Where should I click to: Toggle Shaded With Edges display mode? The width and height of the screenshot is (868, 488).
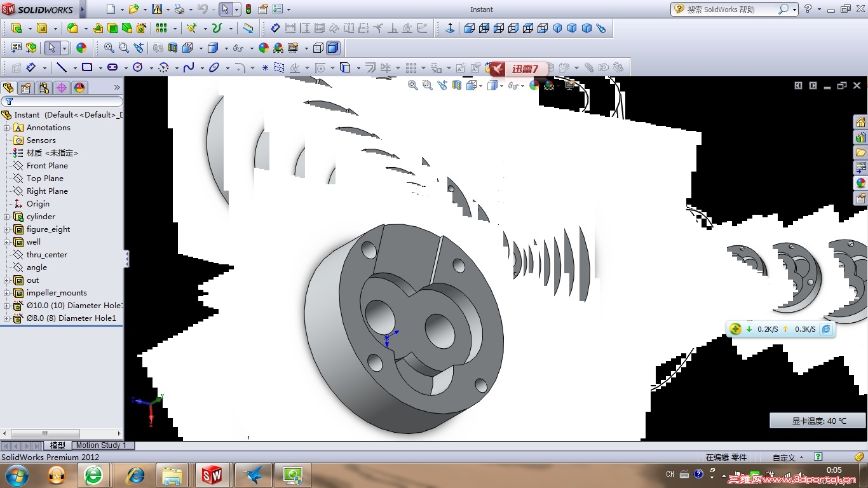333,48
